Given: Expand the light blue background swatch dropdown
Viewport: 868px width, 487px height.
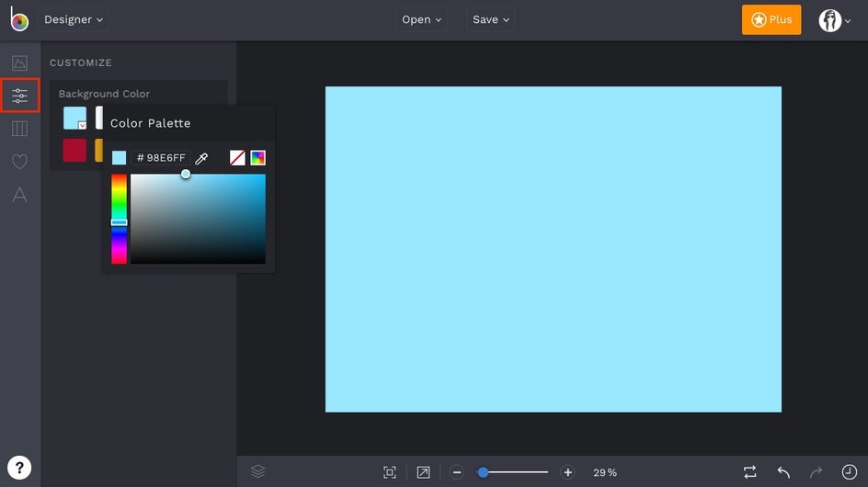Looking at the screenshot, I should [x=82, y=125].
